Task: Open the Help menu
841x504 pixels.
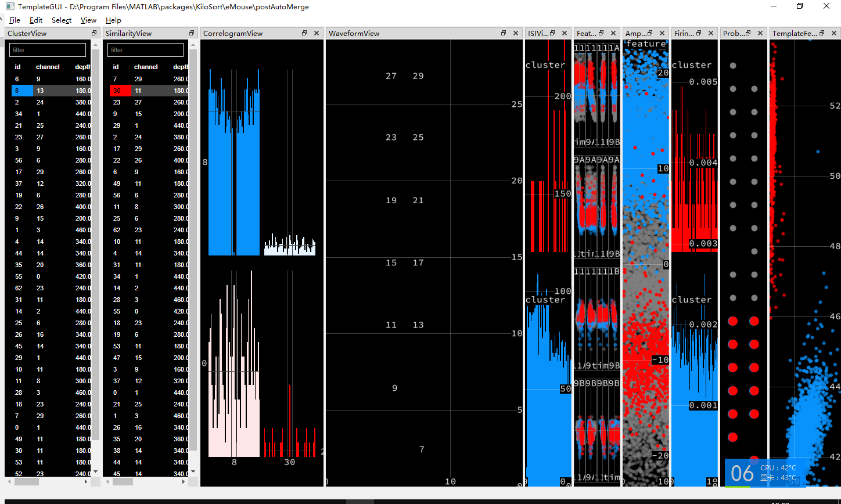Action: click(113, 20)
